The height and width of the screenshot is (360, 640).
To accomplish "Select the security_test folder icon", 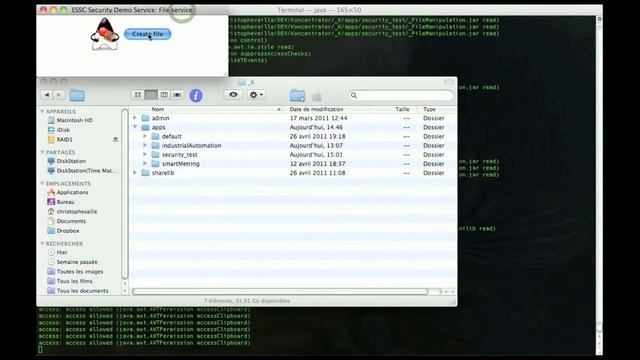I will click(155, 155).
